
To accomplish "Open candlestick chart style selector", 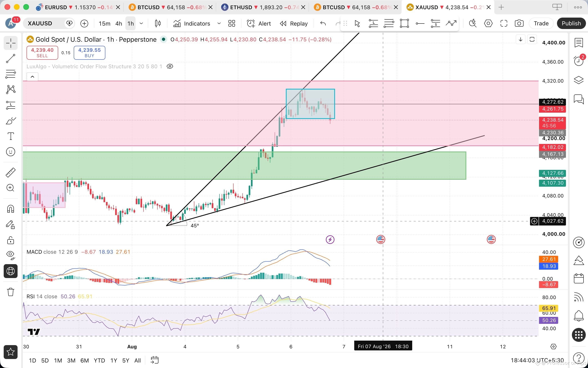I will [158, 23].
